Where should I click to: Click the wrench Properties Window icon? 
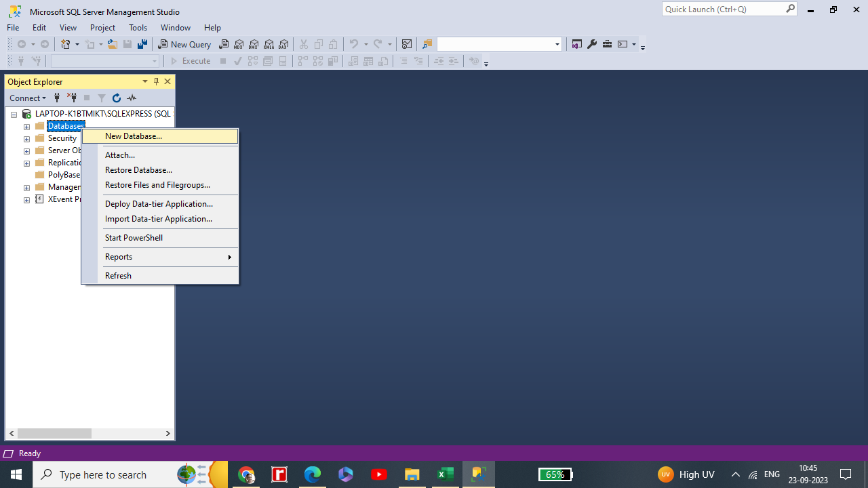point(592,44)
